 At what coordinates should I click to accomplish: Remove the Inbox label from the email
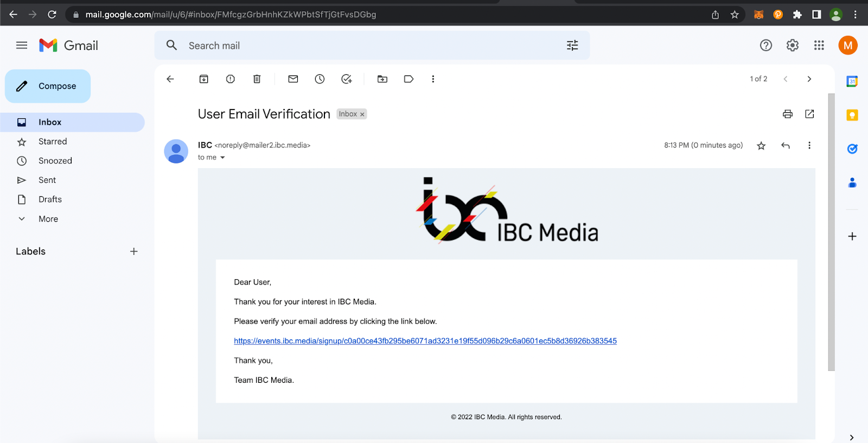point(362,114)
